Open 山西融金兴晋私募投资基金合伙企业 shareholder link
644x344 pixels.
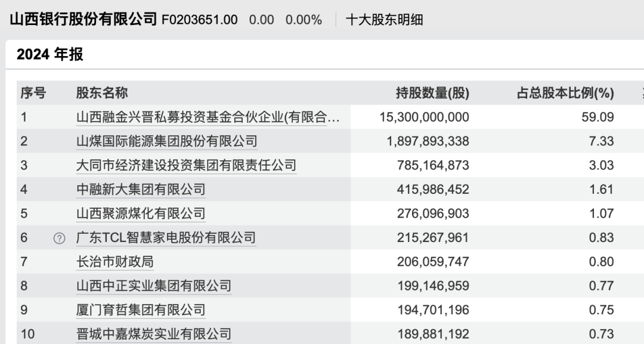208,117
